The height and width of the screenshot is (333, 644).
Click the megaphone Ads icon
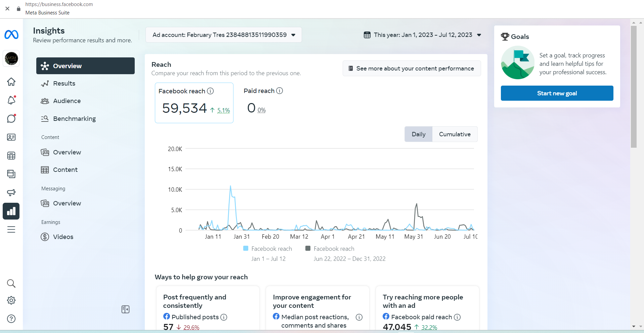[x=11, y=192]
